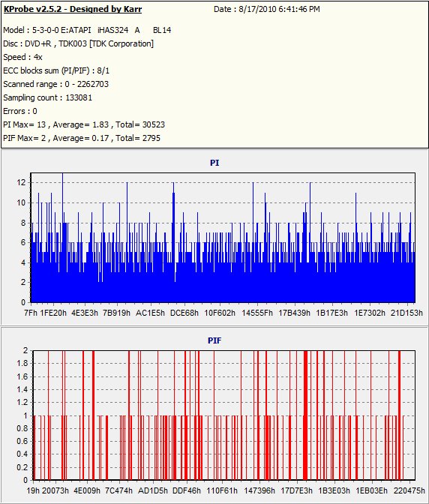Click the 4E009h label on PIF axis
The width and height of the screenshot is (429, 504).
coord(87,490)
